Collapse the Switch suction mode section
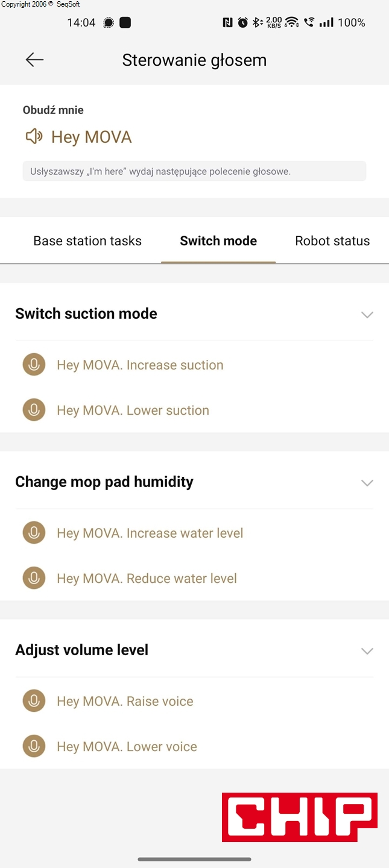Image resolution: width=389 pixels, height=868 pixels. point(367,315)
